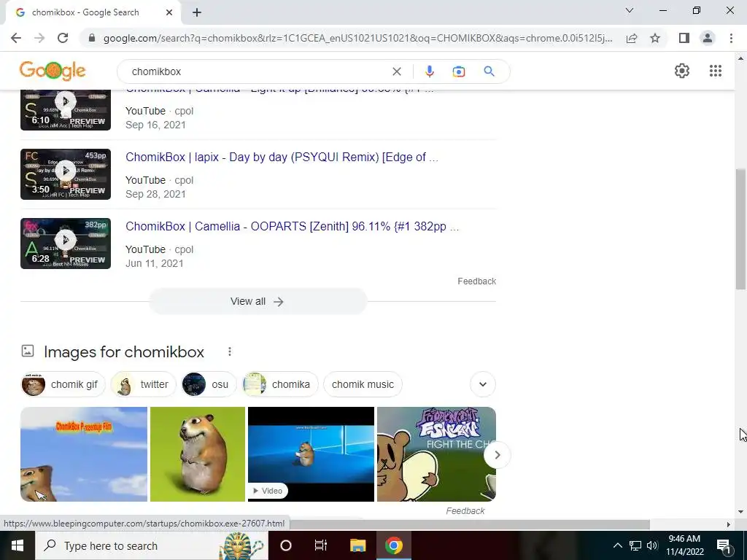The width and height of the screenshot is (747, 560).
Task: Open the blue Video image thumbnail
Action: click(x=311, y=454)
